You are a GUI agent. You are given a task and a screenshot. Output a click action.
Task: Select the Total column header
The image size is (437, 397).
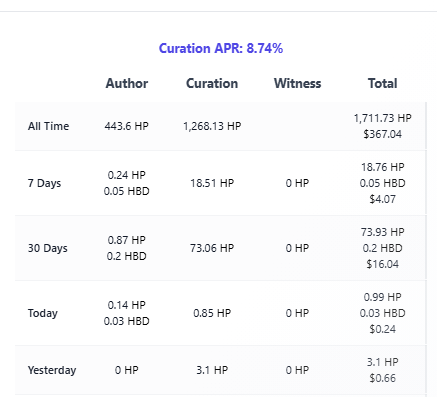coord(383,83)
